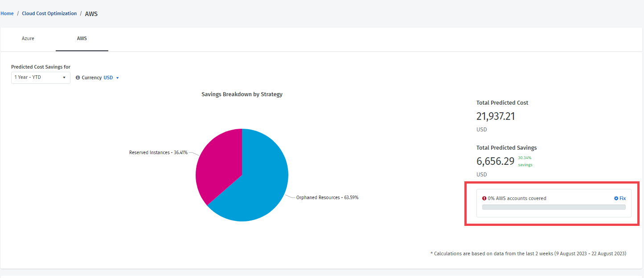Click the gear icon next to Fix
Image resolution: width=644 pixels, height=278 pixels.
click(x=616, y=198)
